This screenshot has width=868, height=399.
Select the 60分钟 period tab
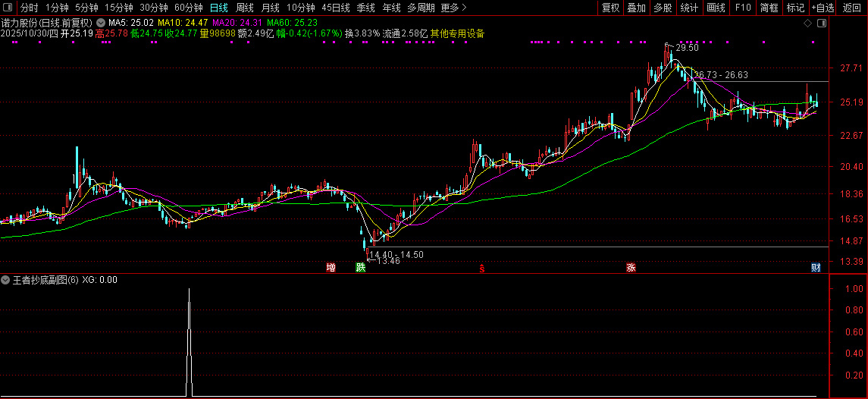pos(188,8)
